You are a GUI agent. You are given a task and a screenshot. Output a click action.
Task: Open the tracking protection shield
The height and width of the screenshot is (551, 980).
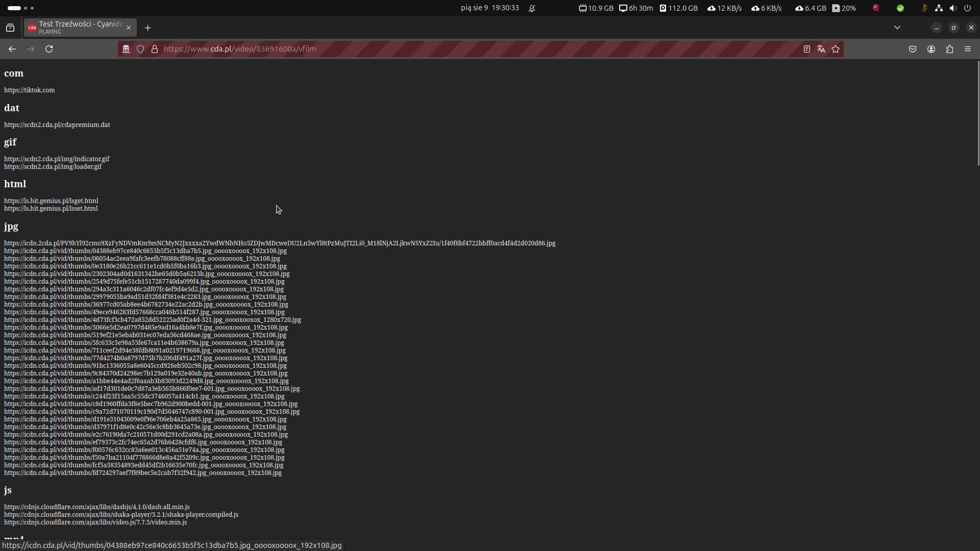(x=140, y=49)
